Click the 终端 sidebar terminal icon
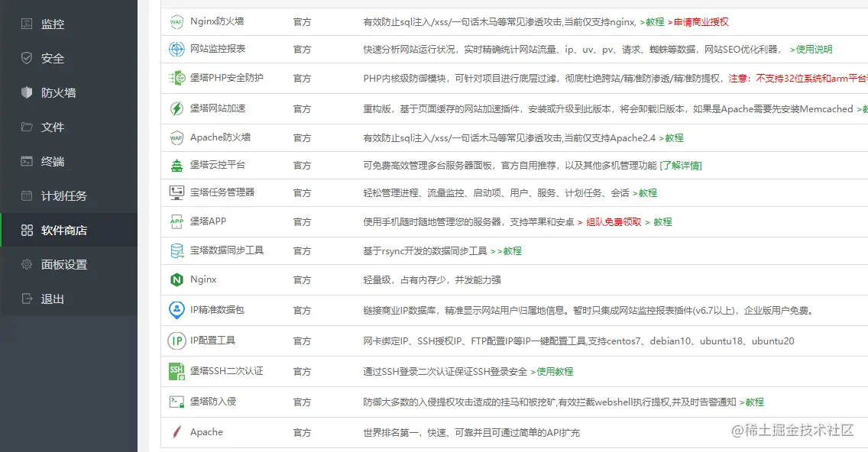868x452 pixels. point(27,161)
